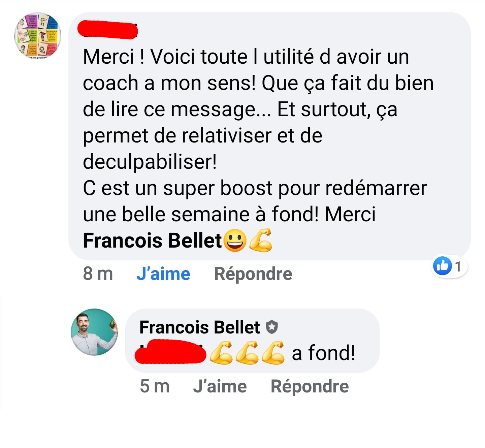The height and width of the screenshot is (448, 485).
Task: Click the shield badge next to Francois Bellet
Action: tap(272, 327)
